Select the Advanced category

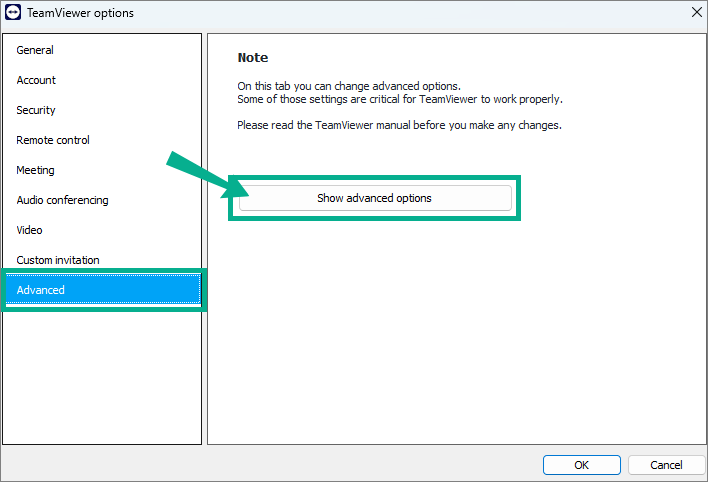pyautogui.click(x=103, y=290)
